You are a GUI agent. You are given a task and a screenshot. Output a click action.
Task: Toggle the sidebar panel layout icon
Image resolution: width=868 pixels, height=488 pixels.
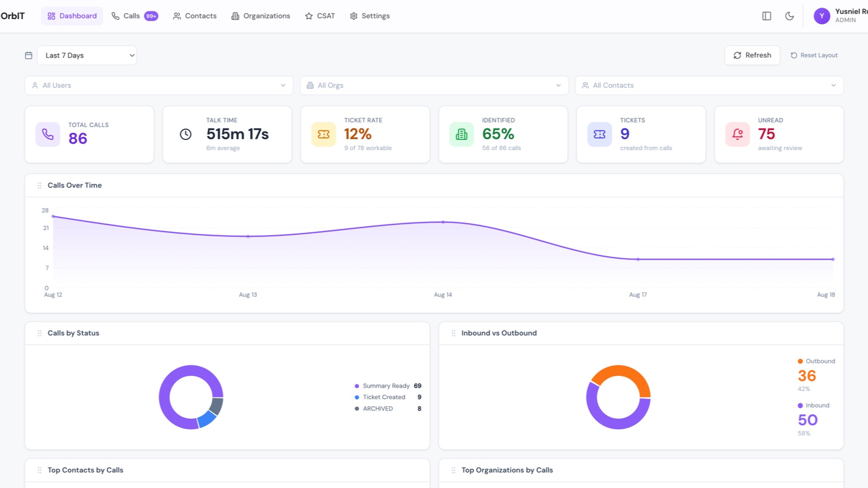(767, 16)
